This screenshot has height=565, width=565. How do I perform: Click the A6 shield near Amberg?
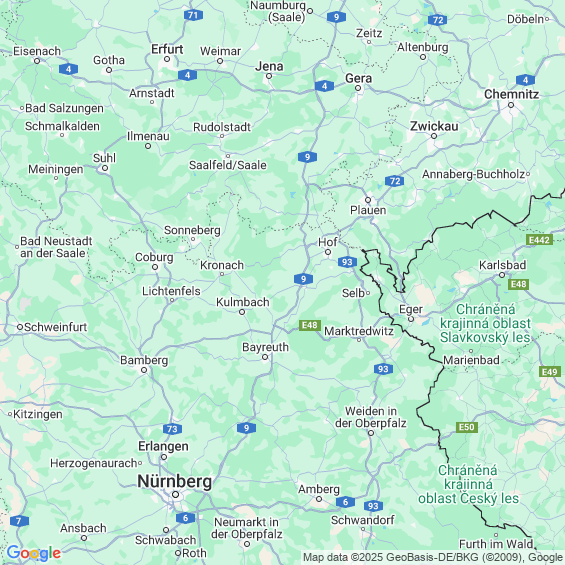[x=345, y=502]
